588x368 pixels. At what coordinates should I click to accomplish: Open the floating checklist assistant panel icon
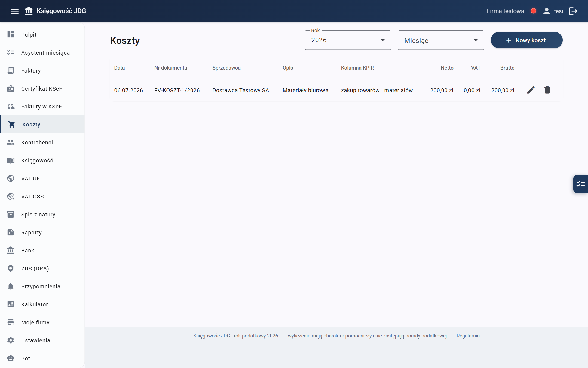tap(581, 184)
